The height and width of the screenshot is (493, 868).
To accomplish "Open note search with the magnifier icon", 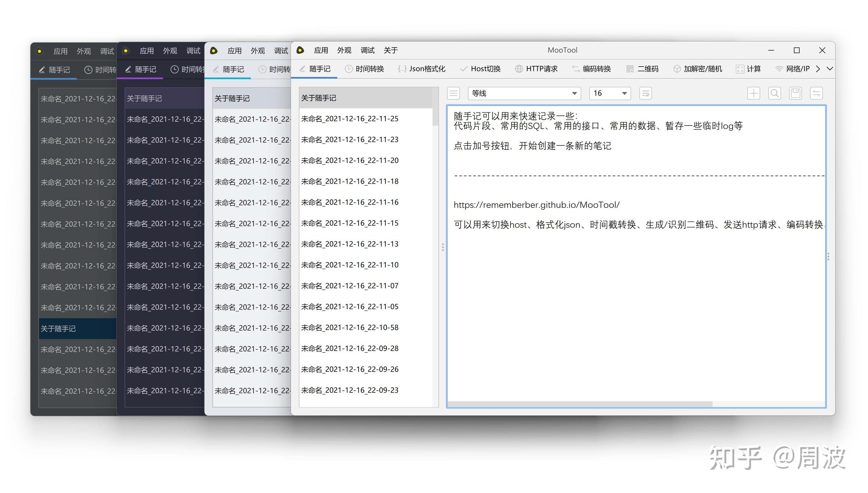I will click(775, 93).
